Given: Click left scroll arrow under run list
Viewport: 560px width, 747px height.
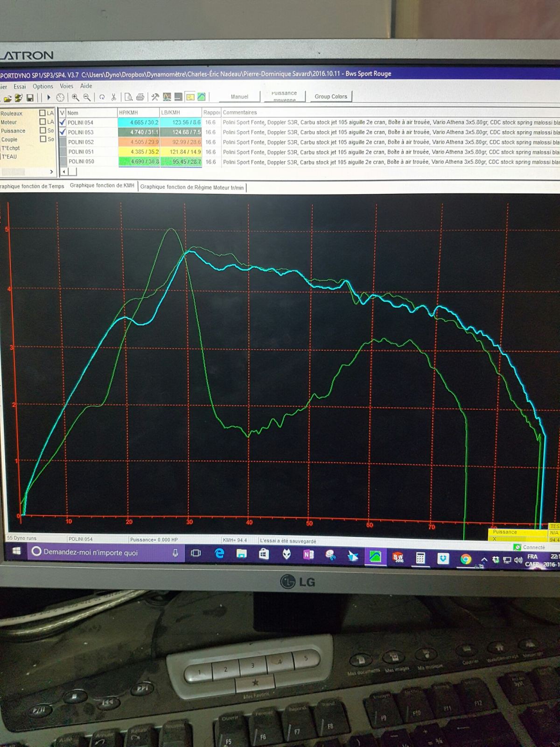Looking at the screenshot, I should pos(64,172).
